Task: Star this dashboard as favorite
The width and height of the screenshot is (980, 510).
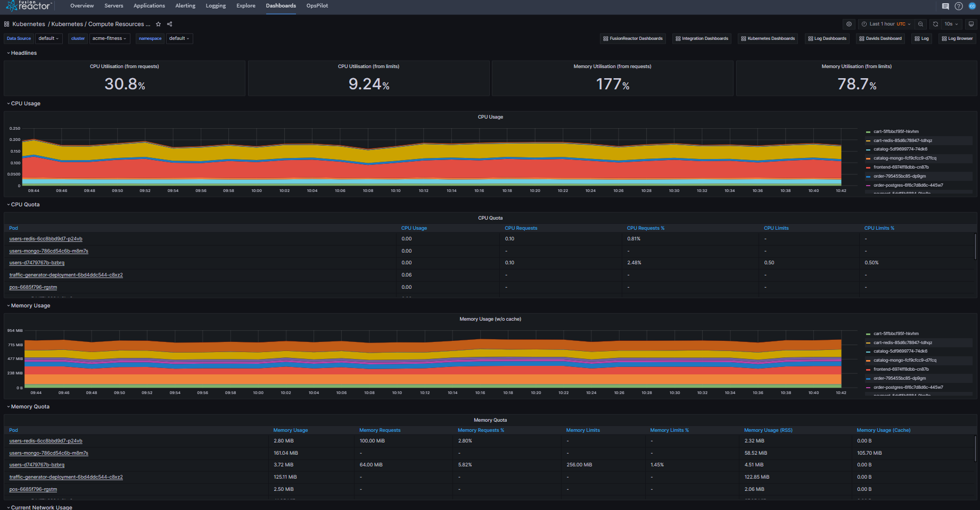Action: coord(158,24)
